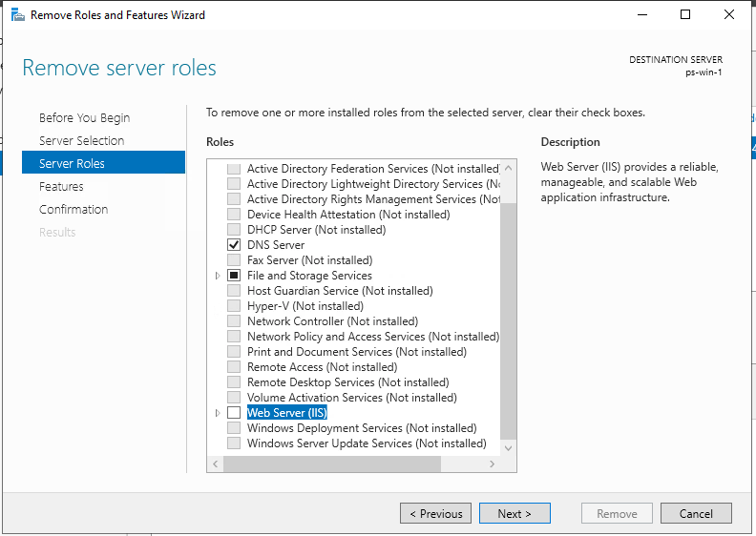Viewport: 756px width, 536px height.
Task: Expand File and Storage Services tree node
Action: tap(218, 276)
